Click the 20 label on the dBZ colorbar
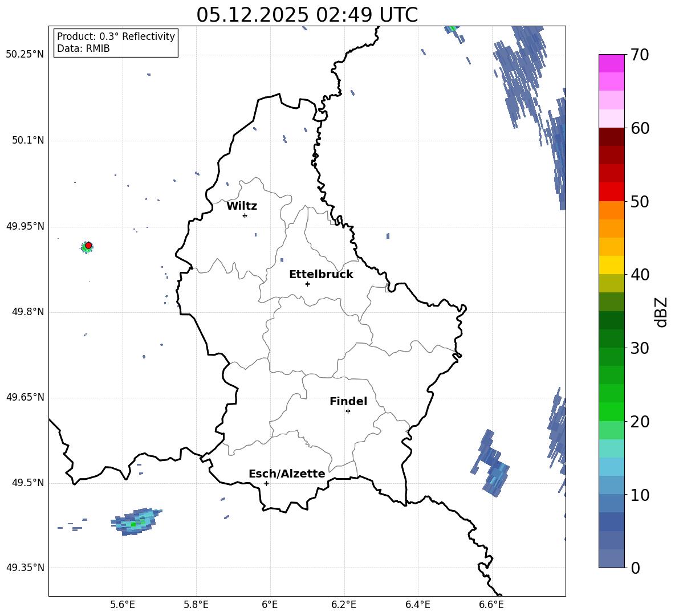The height and width of the screenshot is (616, 675). click(x=640, y=422)
